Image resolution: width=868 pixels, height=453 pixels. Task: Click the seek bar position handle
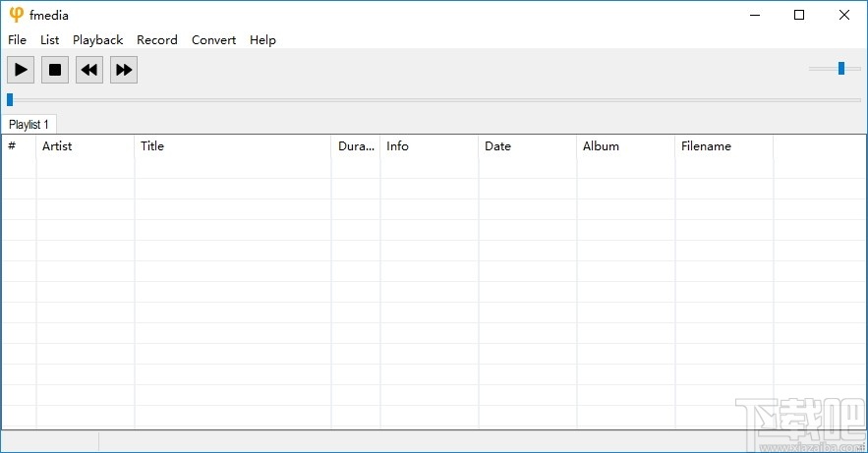(10, 99)
